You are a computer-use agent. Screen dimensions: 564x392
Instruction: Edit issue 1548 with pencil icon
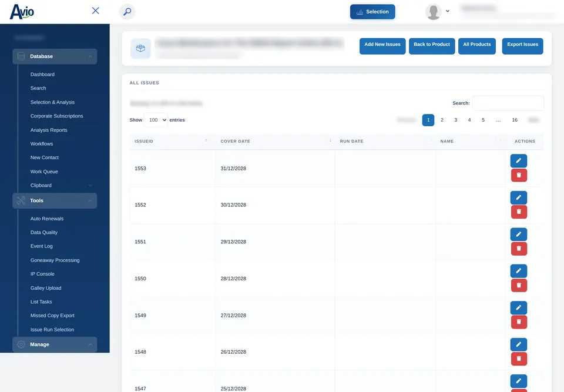coord(518,344)
